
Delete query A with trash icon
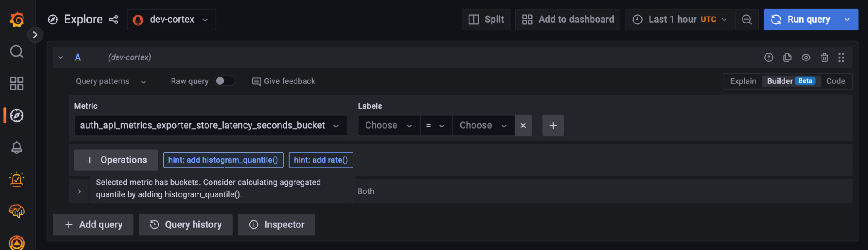coord(824,57)
